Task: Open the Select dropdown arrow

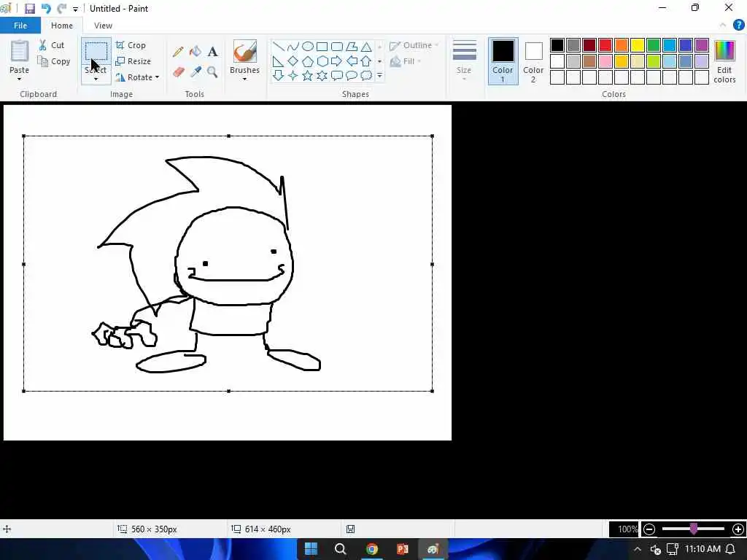Action: tap(96, 79)
